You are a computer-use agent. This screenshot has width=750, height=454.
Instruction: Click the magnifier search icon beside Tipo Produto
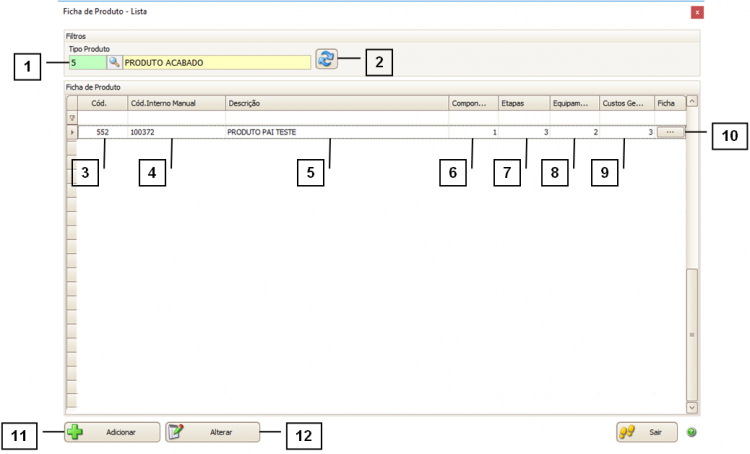pyautogui.click(x=115, y=62)
